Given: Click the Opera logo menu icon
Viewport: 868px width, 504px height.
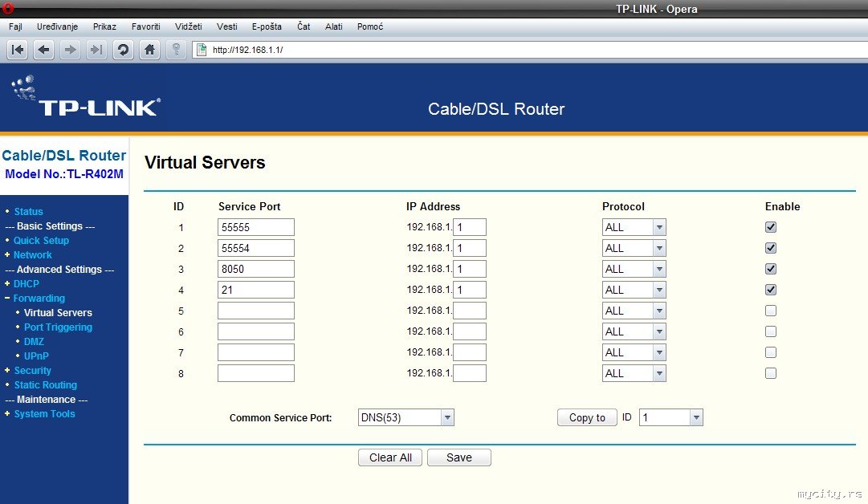Looking at the screenshot, I should [8, 8].
